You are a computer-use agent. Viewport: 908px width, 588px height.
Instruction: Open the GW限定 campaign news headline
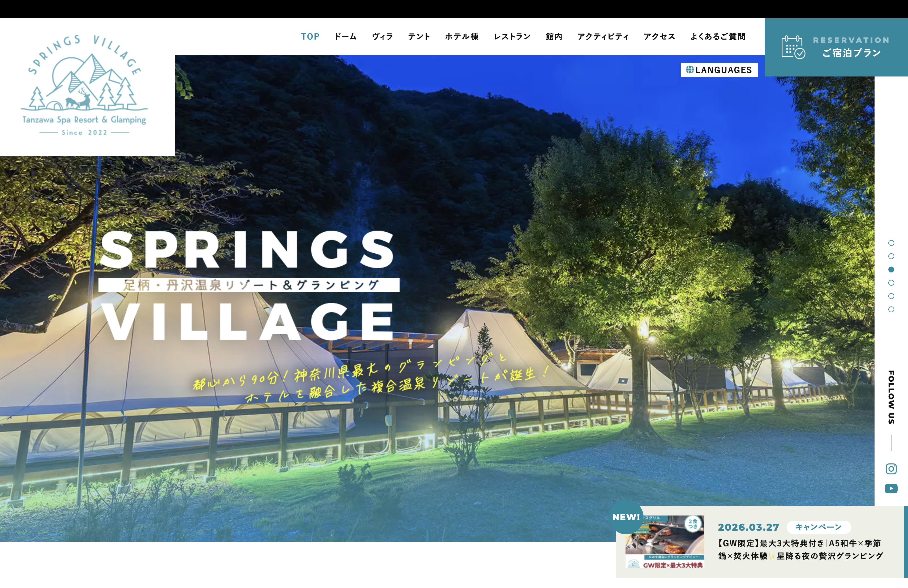click(800, 549)
